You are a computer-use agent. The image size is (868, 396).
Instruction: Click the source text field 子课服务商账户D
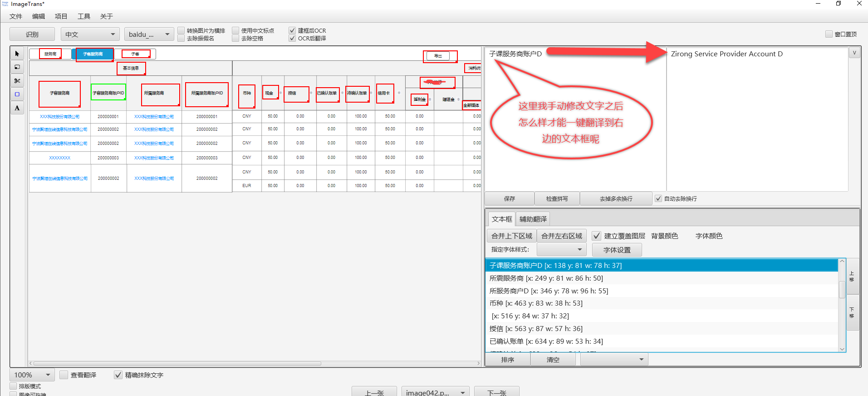(x=575, y=119)
